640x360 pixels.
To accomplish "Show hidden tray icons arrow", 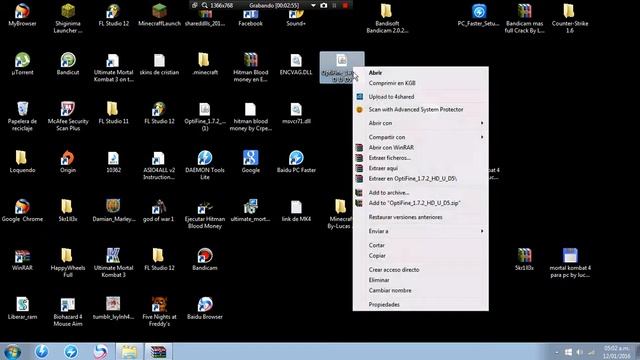I will click(x=557, y=352).
